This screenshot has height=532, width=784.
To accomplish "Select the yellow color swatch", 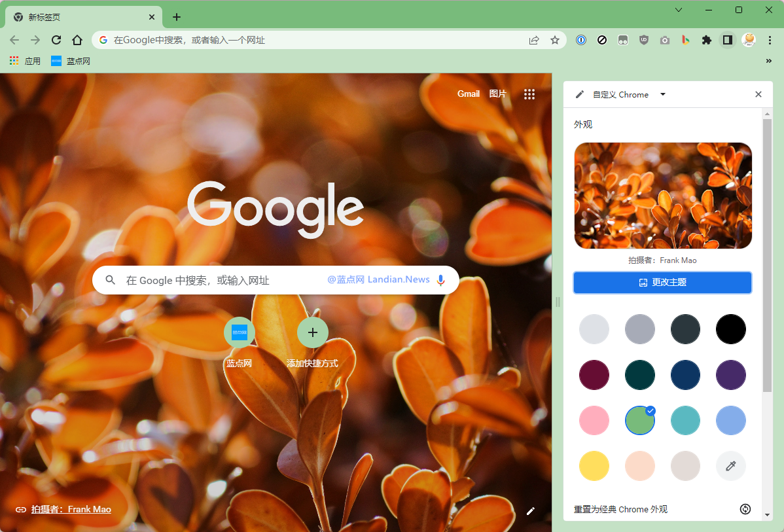I will (x=594, y=466).
